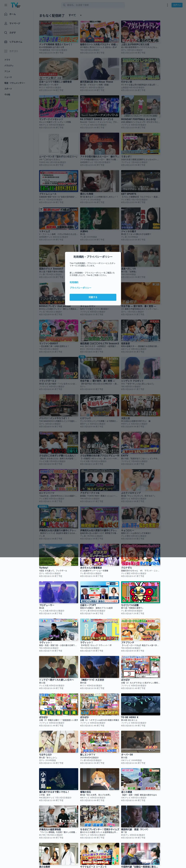This screenshot has height=868, width=186.
Task: Click the トッケビ drama title text
Action: point(56,680)
